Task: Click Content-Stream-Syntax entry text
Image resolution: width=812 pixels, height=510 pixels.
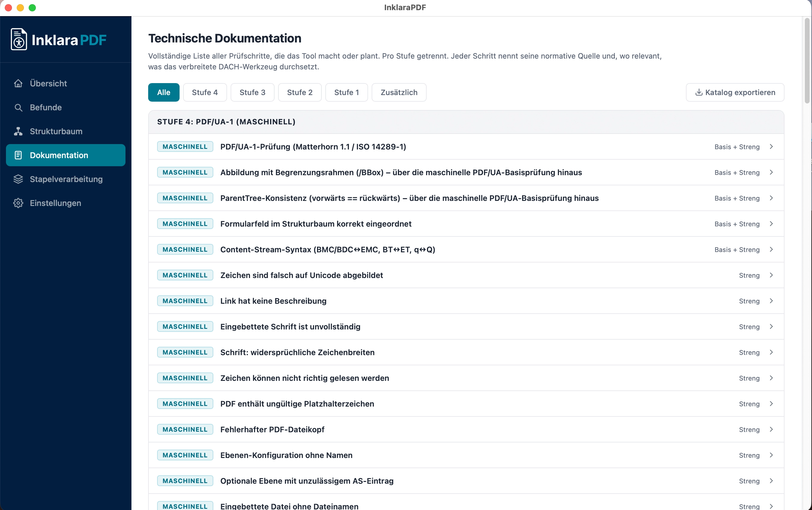Action: tap(328, 250)
